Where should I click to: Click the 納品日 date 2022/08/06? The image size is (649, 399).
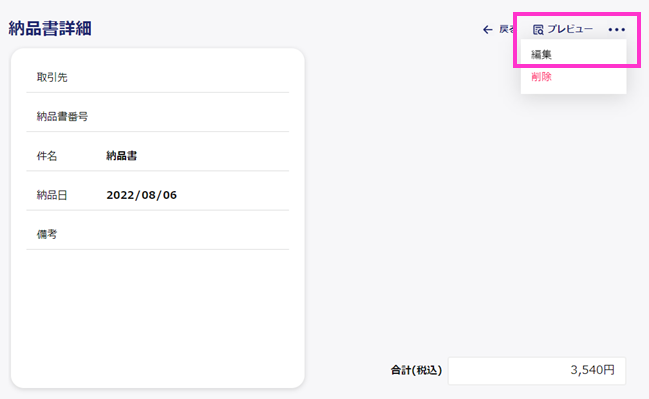[x=142, y=195]
